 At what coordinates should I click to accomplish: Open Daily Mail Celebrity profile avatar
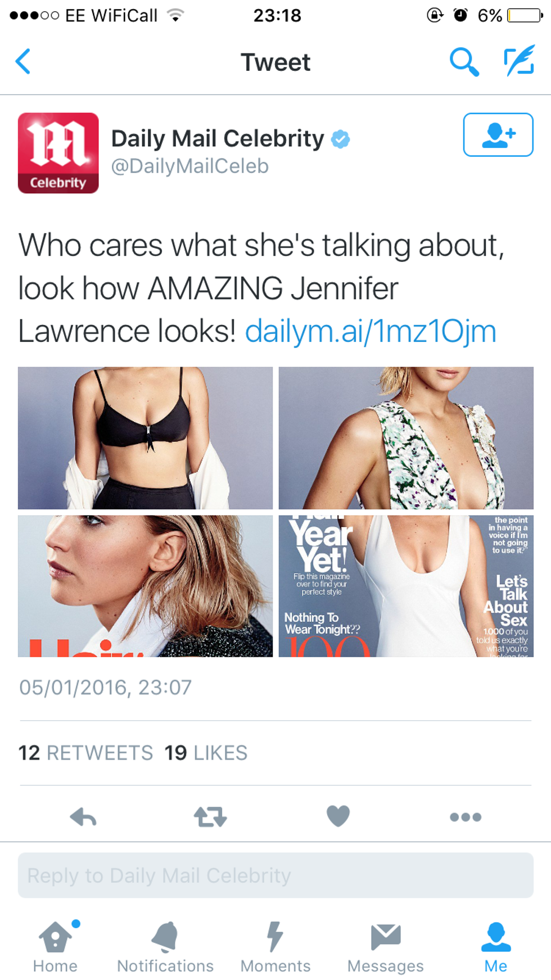pyautogui.click(x=58, y=153)
